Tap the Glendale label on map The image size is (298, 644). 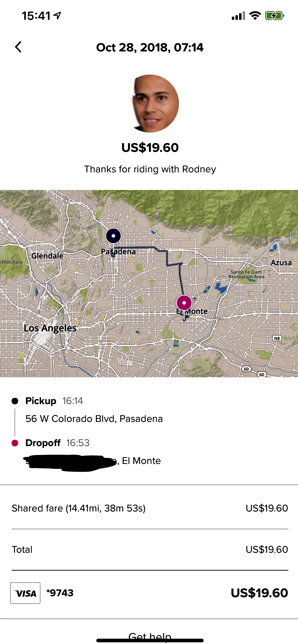pos(47,256)
